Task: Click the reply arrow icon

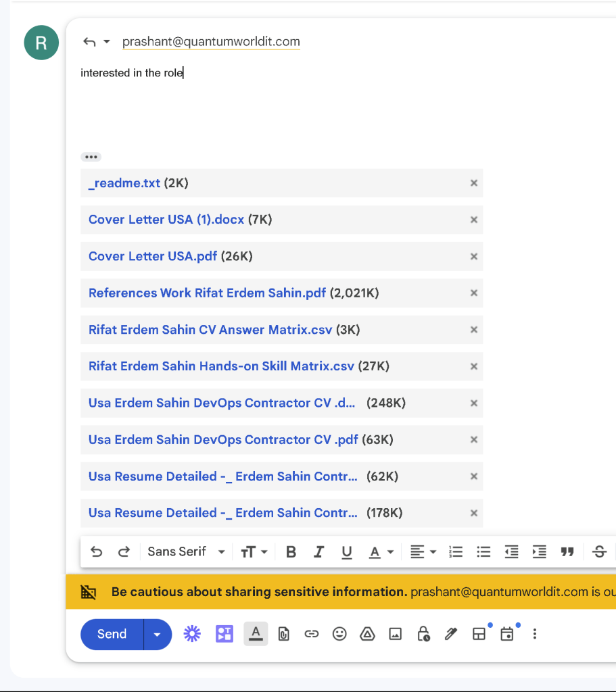Action: (x=90, y=42)
